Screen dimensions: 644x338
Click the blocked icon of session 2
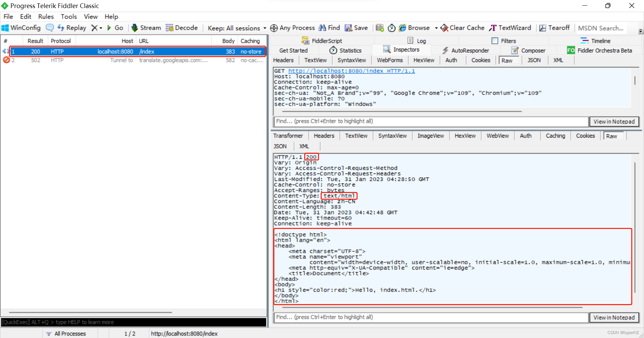[x=6, y=60]
